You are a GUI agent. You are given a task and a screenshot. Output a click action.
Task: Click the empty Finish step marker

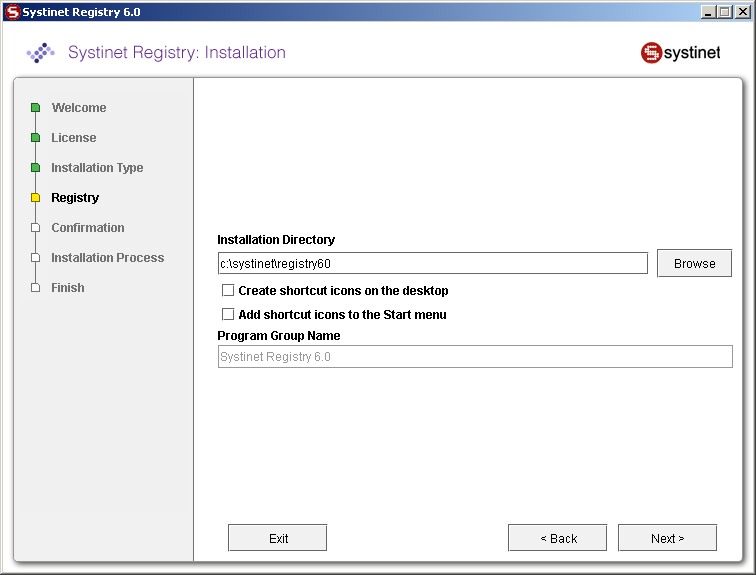pos(35,288)
